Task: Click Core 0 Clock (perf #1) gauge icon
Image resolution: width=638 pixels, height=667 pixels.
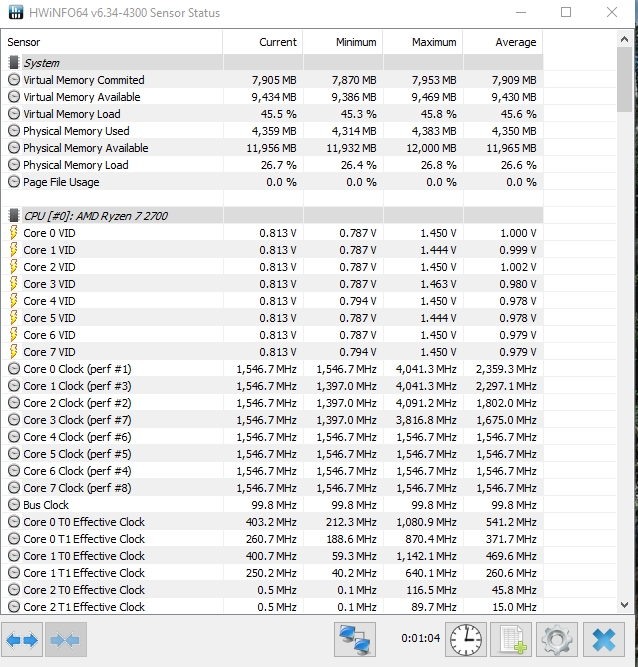Action: pos(14,368)
